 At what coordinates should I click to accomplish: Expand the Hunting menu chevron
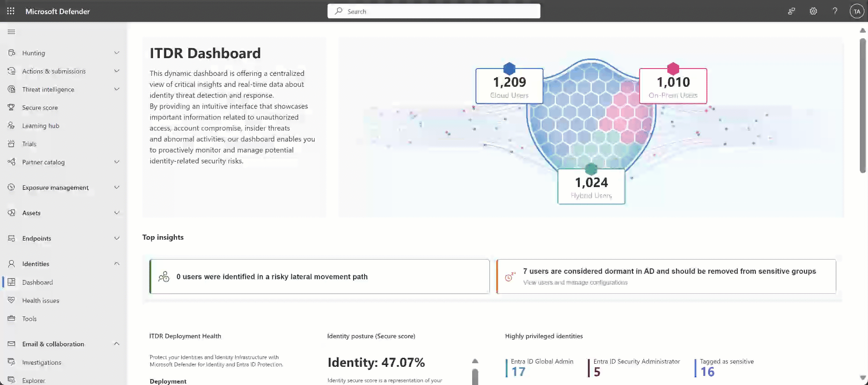click(x=117, y=53)
